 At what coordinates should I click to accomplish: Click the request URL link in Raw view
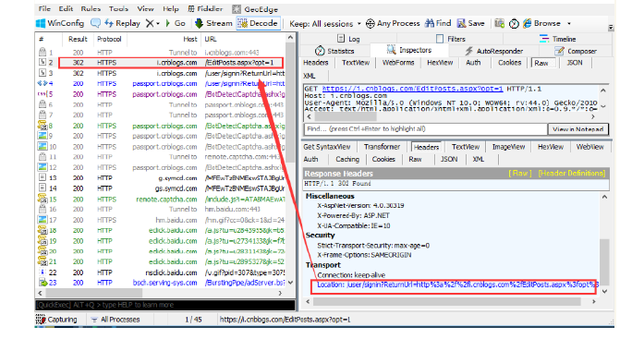click(412, 89)
